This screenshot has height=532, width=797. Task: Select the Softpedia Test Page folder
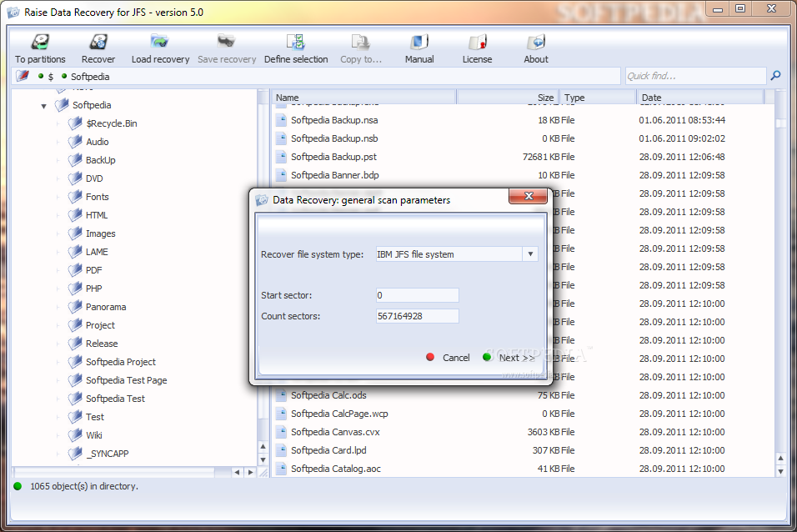pyautogui.click(x=126, y=380)
